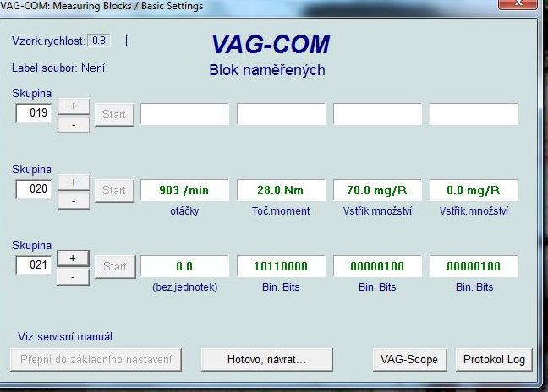Click the last 00000100 Bin. Bits field
The image size is (548, 392).
(474, 266)
